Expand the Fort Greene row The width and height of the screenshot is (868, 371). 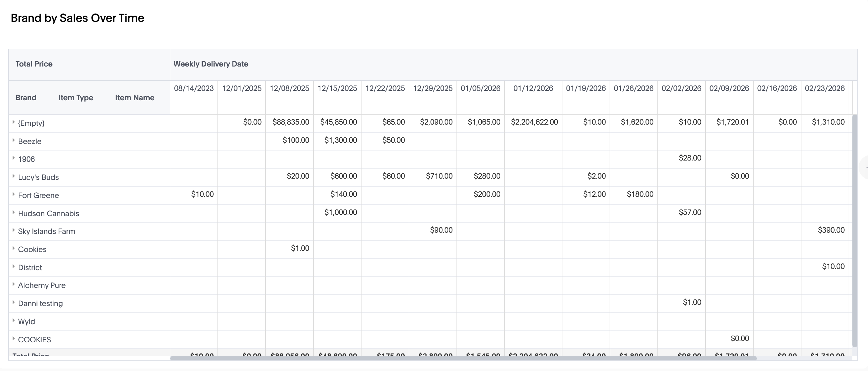pos(13,195)
